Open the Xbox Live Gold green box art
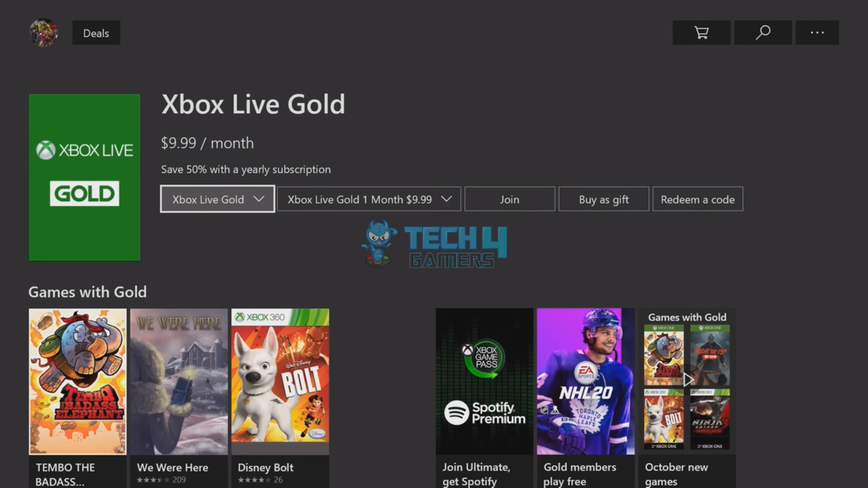 (x=85, y=177)
